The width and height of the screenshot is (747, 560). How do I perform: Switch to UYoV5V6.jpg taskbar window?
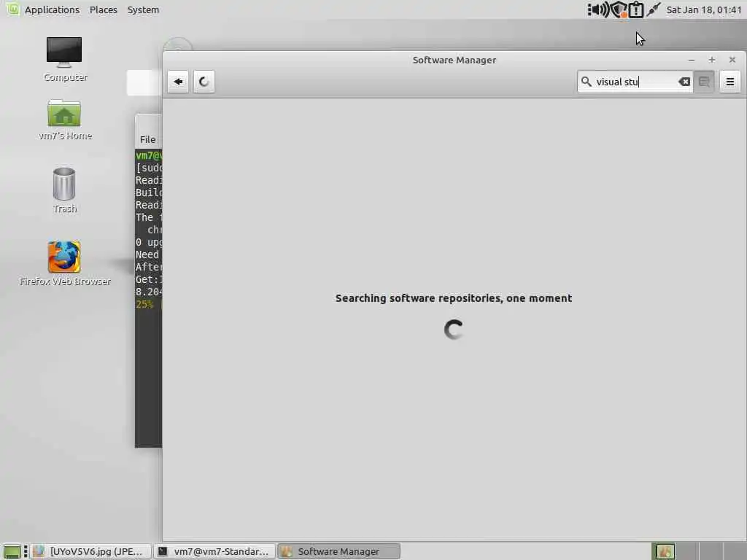(91, 551)
